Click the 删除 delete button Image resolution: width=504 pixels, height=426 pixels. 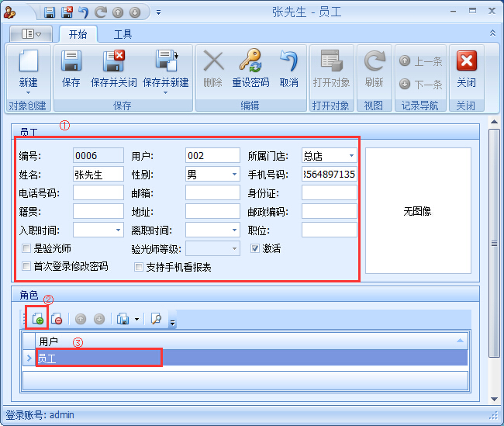point(213,69)
